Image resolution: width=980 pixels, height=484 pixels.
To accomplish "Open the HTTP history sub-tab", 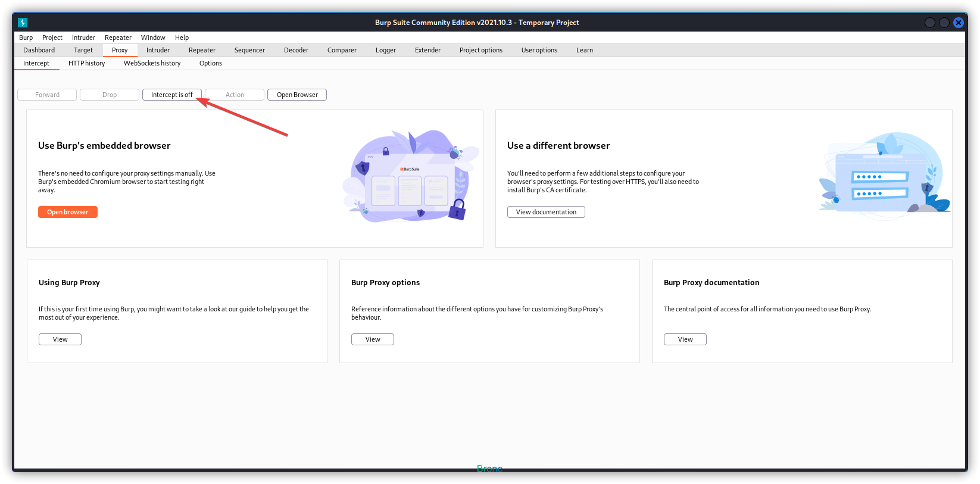I will (87, 63).
